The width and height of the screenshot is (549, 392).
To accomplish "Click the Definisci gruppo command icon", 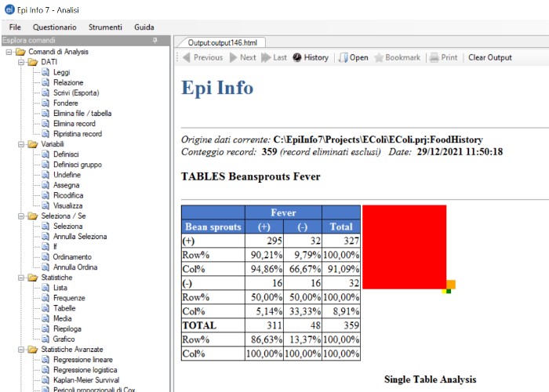I will (x=45, y=165).
